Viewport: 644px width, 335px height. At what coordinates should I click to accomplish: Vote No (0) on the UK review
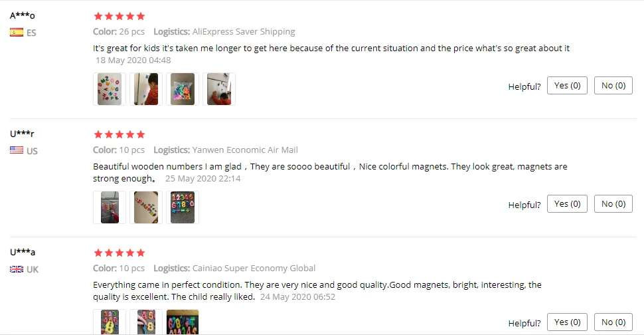coord(613,322)
